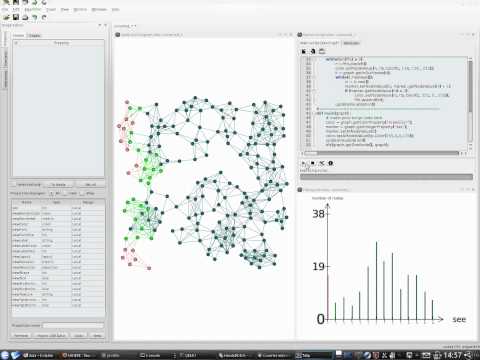Click the taskbar clock showing 14:57
Image resolution: width=480 pixels, height=360 pixels.
[452, 356]
